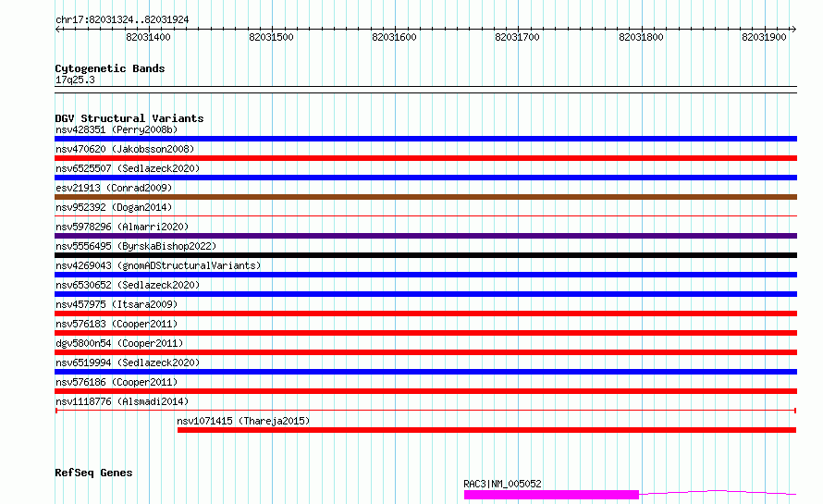The width and height of the screenshot is (823, 504).
Task: Click ruler position 82031500
Action: [x=271, y=37]
